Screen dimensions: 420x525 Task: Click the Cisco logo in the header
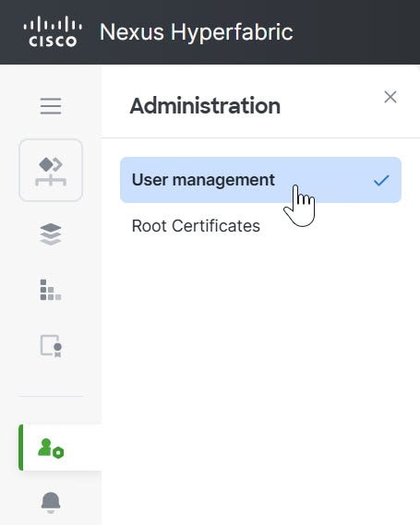[53, 31]
